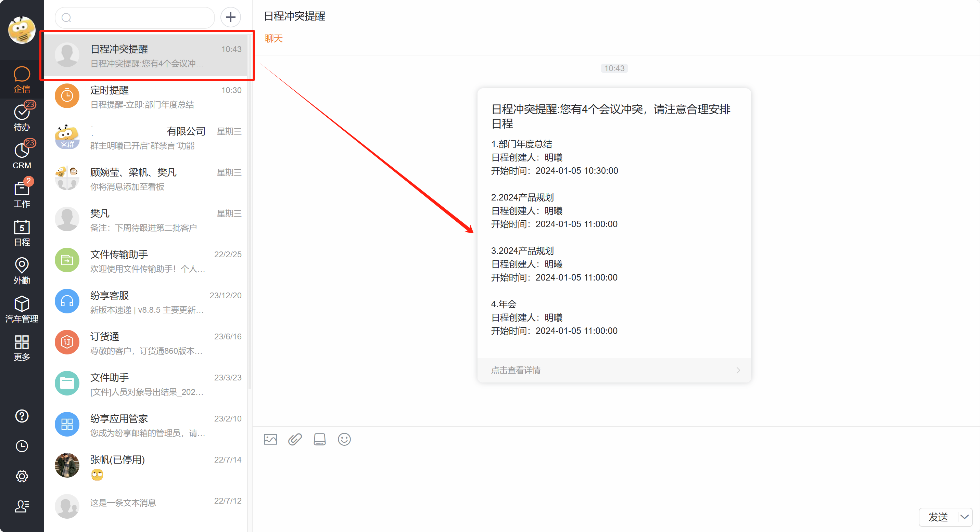Expand the send options dropdown arrow
The height and width of the screenshot is (532, 980).
click(964, 517)
